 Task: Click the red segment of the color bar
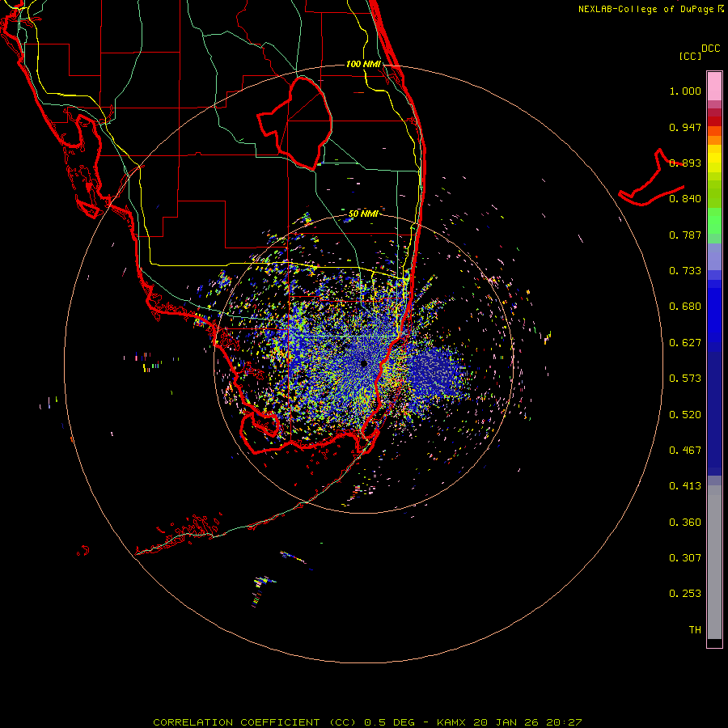pos(714,121)
